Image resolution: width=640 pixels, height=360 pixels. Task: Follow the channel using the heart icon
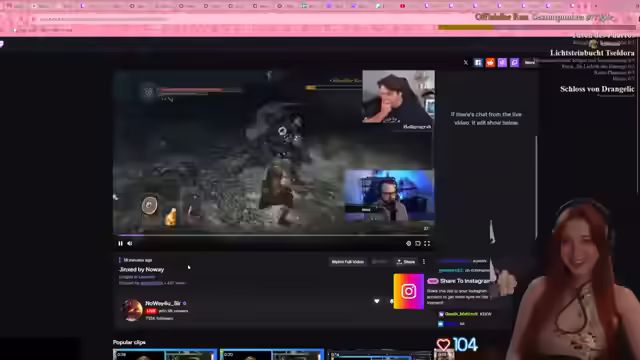click(377, 301)
